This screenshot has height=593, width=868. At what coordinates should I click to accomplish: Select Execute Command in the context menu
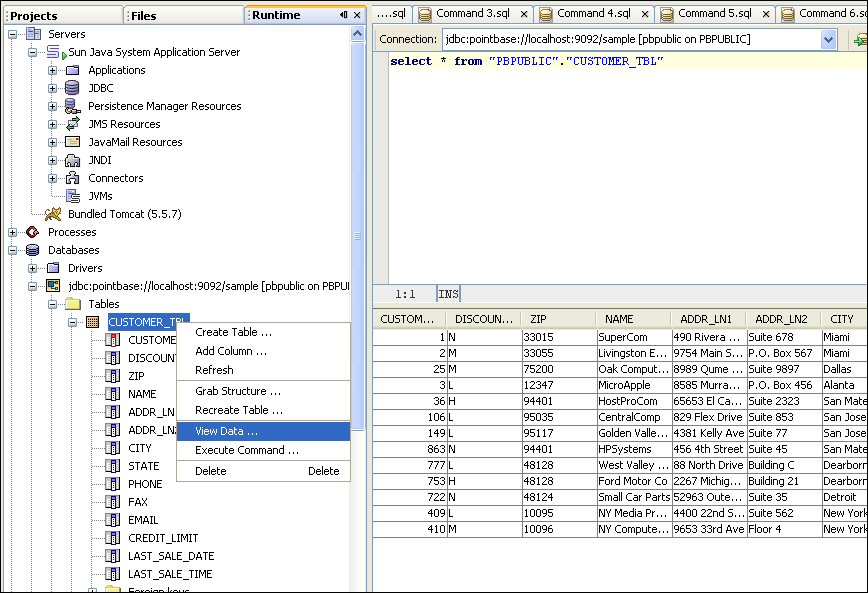246,450
